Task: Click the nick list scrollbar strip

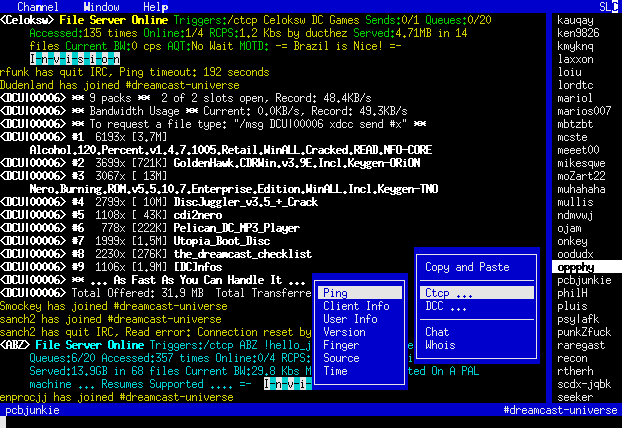Action: (x=549, y=208)
